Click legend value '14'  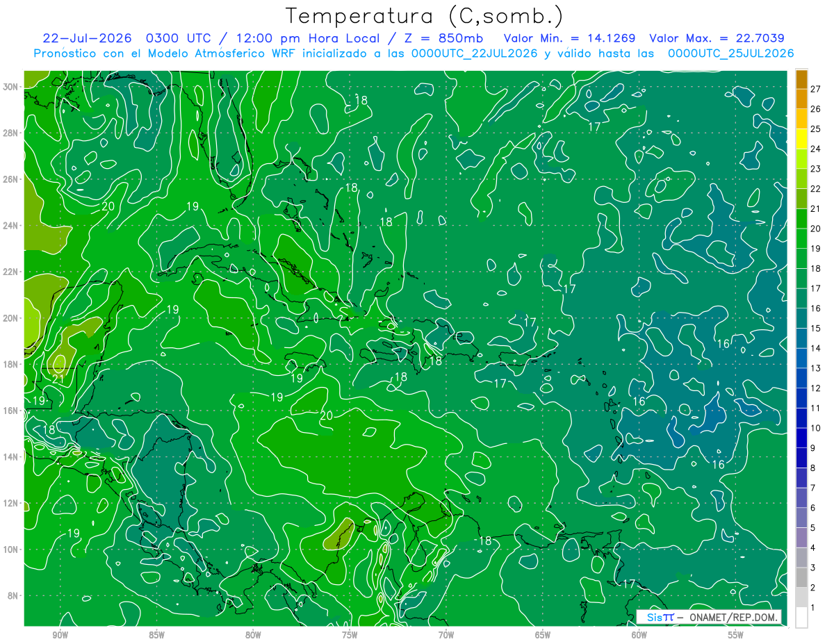coord(816,348)
